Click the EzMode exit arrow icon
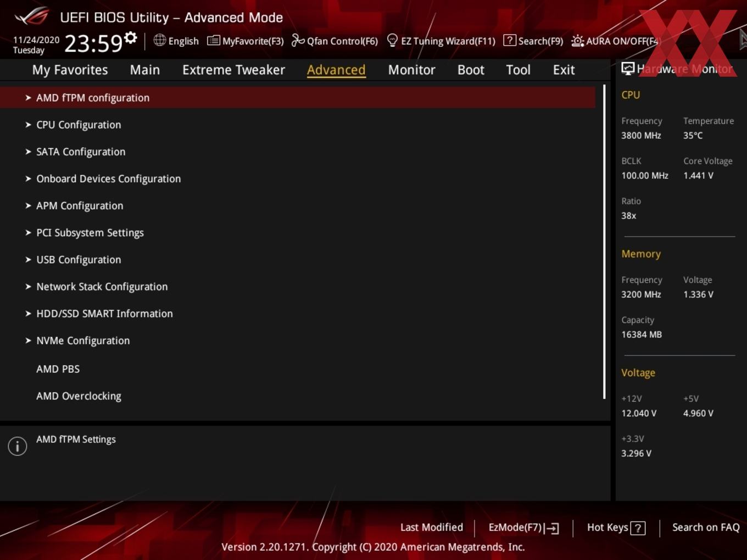 tap(553, 528)
